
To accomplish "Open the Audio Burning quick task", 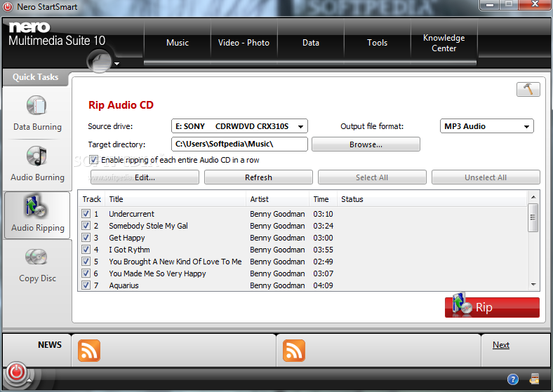I will tap(37, 164).
